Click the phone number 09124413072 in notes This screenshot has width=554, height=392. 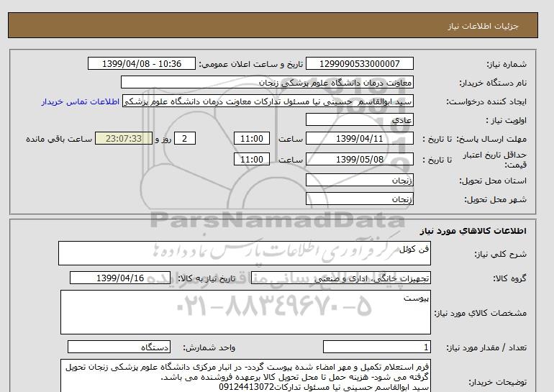246,387
